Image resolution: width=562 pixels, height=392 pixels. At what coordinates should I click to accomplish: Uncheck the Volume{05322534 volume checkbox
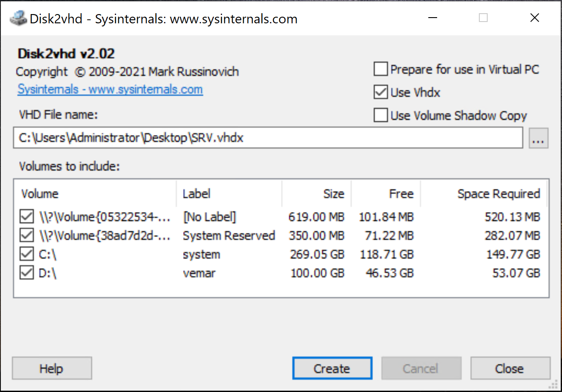coord(27,216)
